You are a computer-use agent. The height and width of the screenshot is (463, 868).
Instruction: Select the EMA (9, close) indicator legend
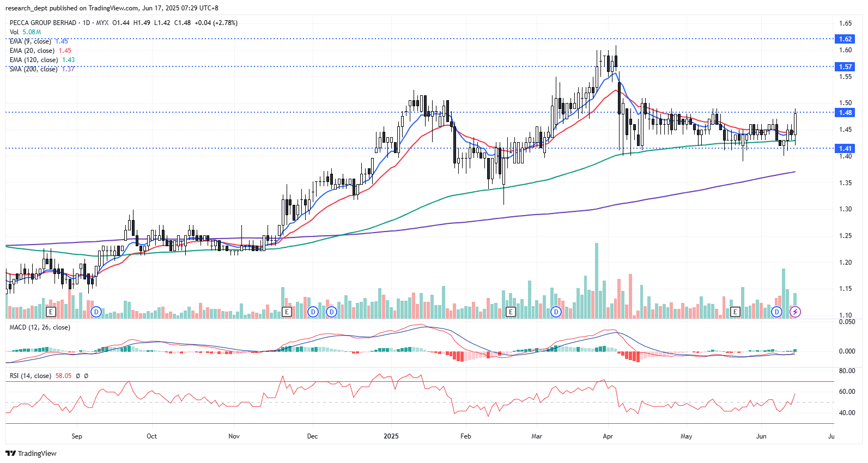coord(39,41)
